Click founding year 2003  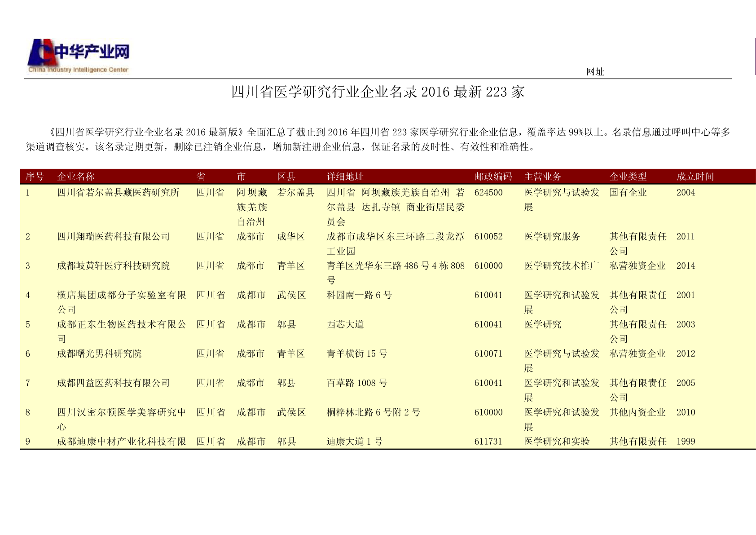point(686,324)
